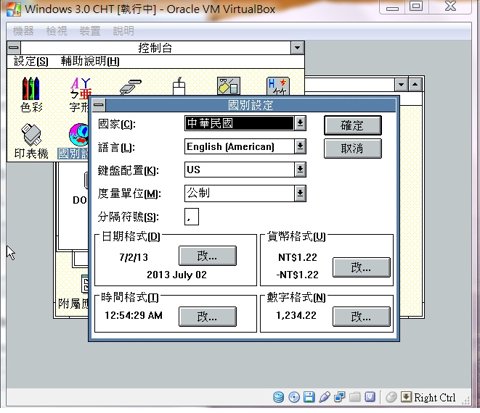The height and width of the screenshot is (413, 480).
Task: Click the positive currency sample NT$1.22
Action: click(298, 257)
